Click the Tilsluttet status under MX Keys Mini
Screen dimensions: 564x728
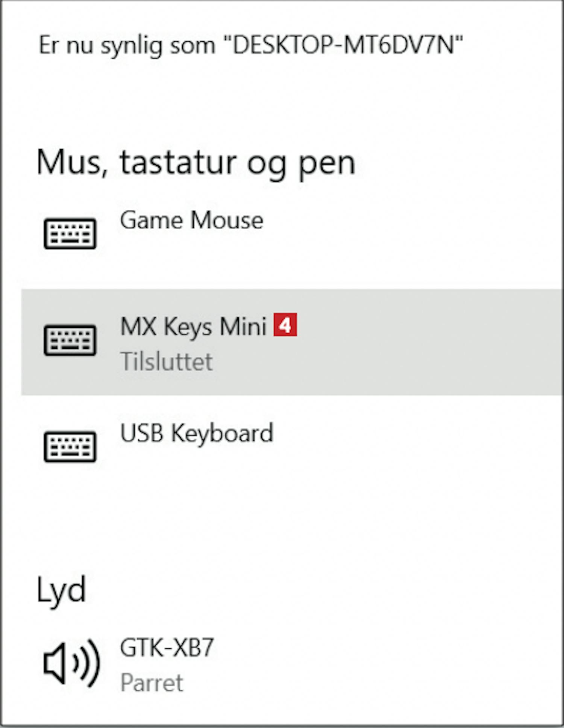click(x=167, y=362)
